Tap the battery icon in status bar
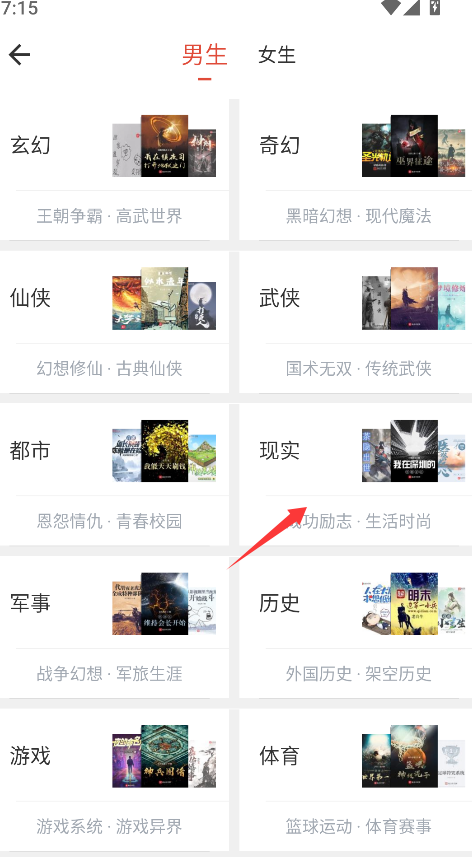Viewport: 472px width, 857px height. [435, 7]
